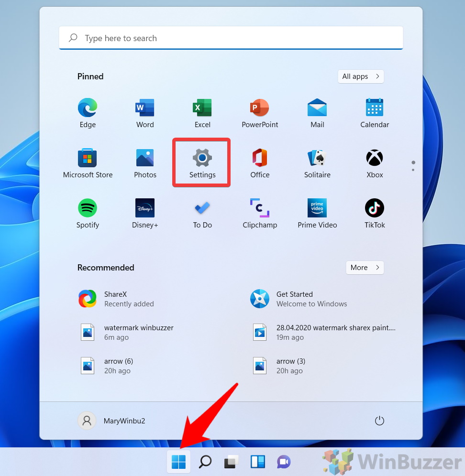
Task: Open Widgets from the taskbar
Action: 258,462
